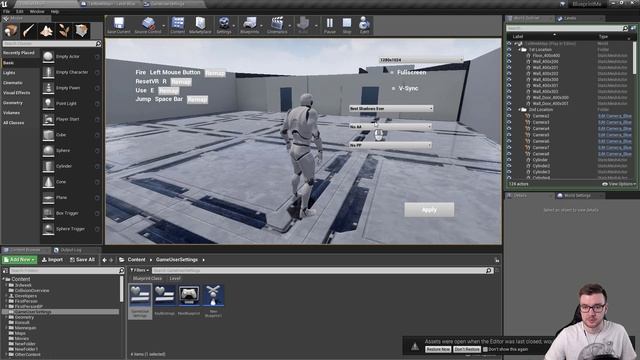
Task: Click the Save Current toolbar icon
Action: click(x=119, y=25)
